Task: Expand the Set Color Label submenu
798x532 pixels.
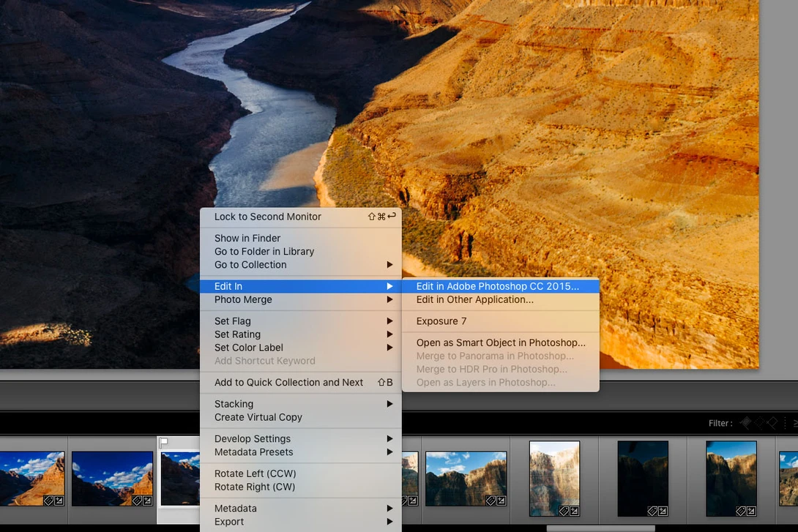Action: click(301, 348)
